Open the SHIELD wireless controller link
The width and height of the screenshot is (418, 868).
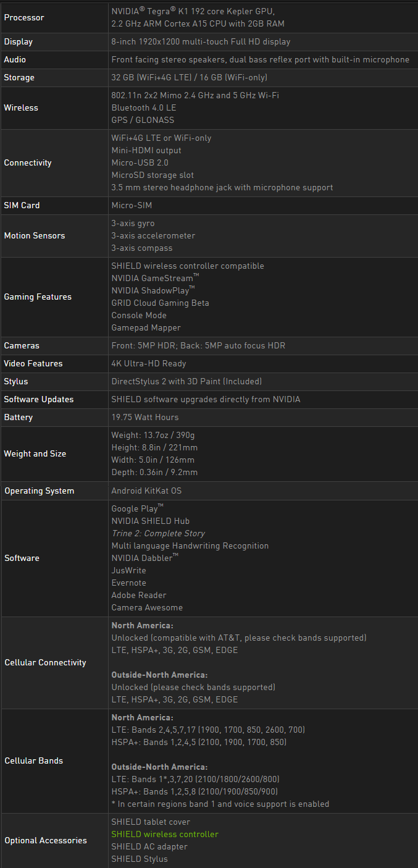(165, 834)
